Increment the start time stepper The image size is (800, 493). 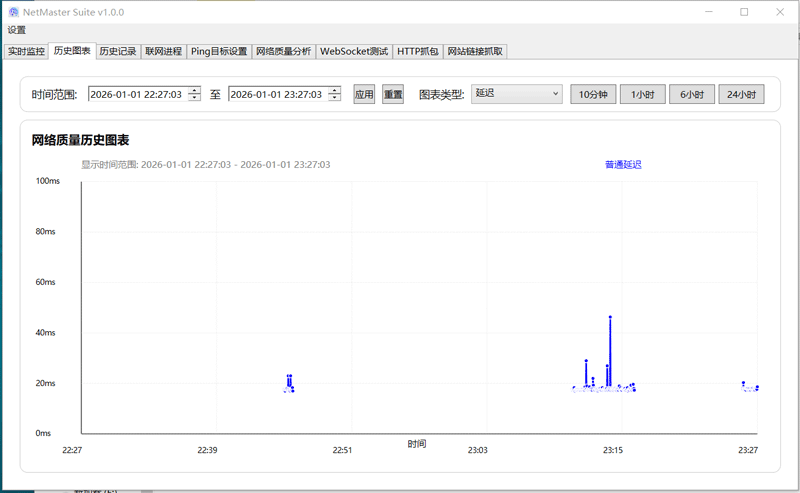(x=194, y=91)
